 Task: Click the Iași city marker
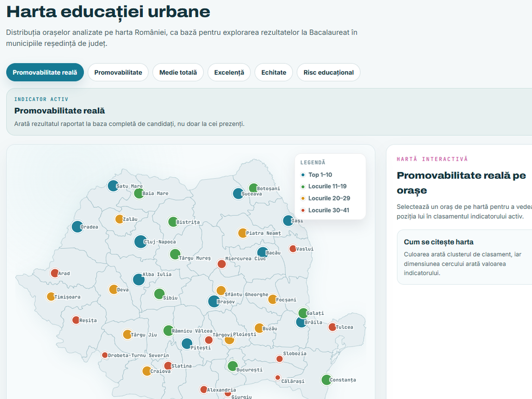(x=288, y=220)
